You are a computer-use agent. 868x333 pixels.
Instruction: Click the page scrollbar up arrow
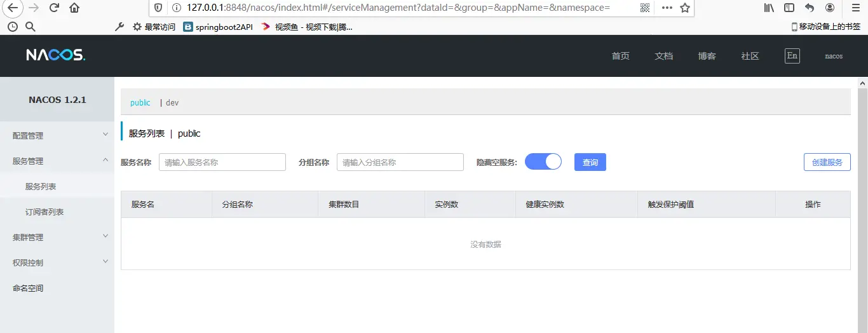[862, 83]
